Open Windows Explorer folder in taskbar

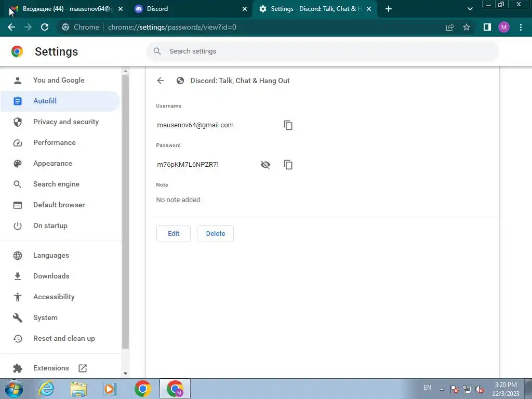pyautogui.click(x=79, y=389)
